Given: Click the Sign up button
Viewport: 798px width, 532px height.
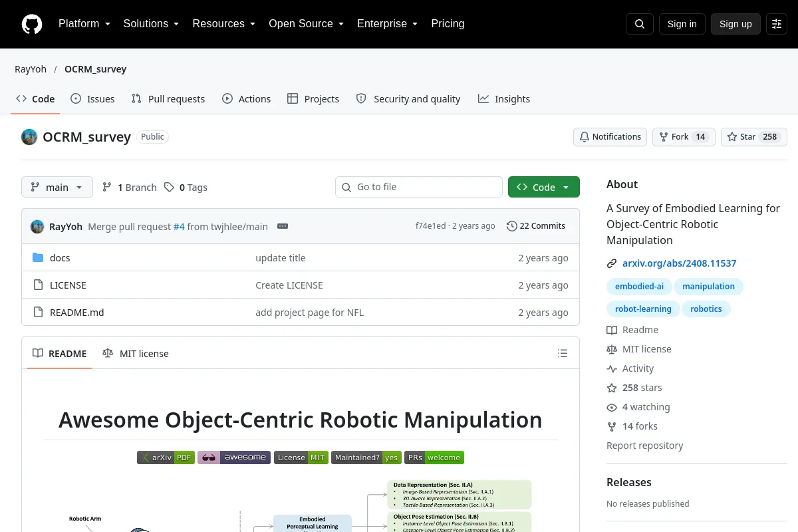Looking at the screenshot, I should (x=735, y=24).
